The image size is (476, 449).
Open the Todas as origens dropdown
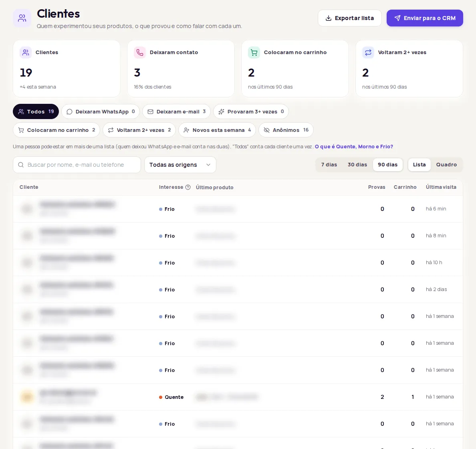(x=180, y=165)
